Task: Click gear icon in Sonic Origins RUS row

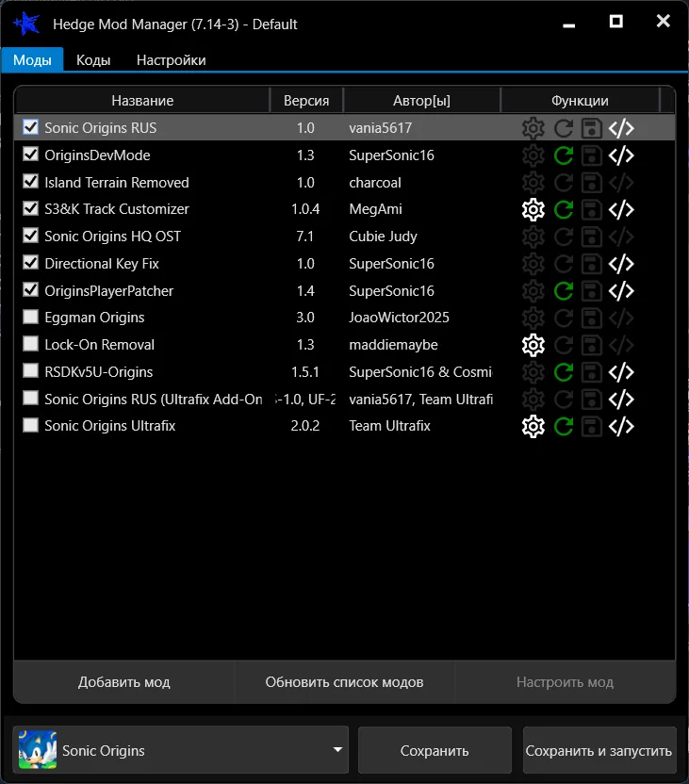Action: point(533,128)
